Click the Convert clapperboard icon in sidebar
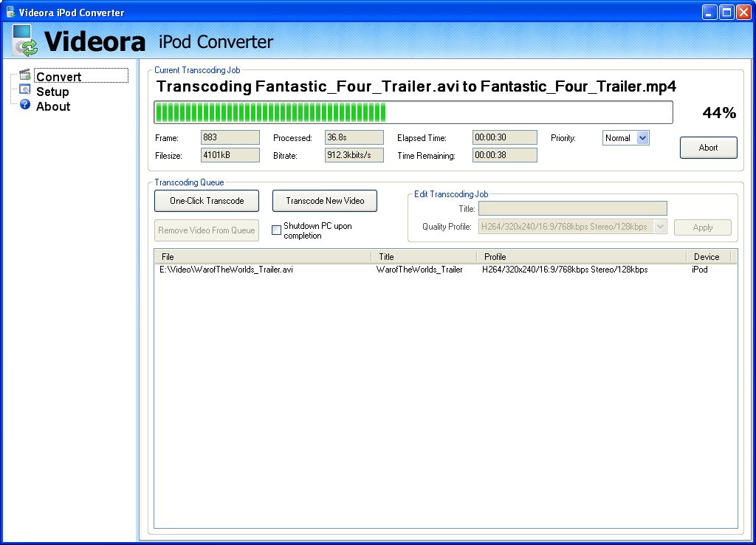 [24, 75]
